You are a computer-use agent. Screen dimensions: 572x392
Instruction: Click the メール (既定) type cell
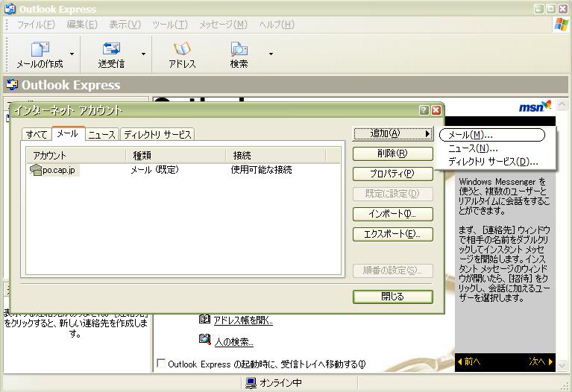tap(154, 170)
